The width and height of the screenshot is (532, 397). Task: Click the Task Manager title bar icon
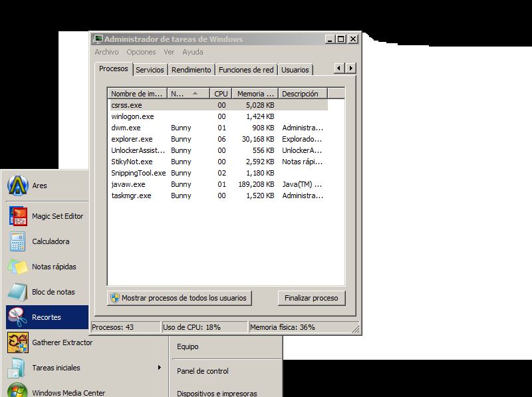(98, 39)
